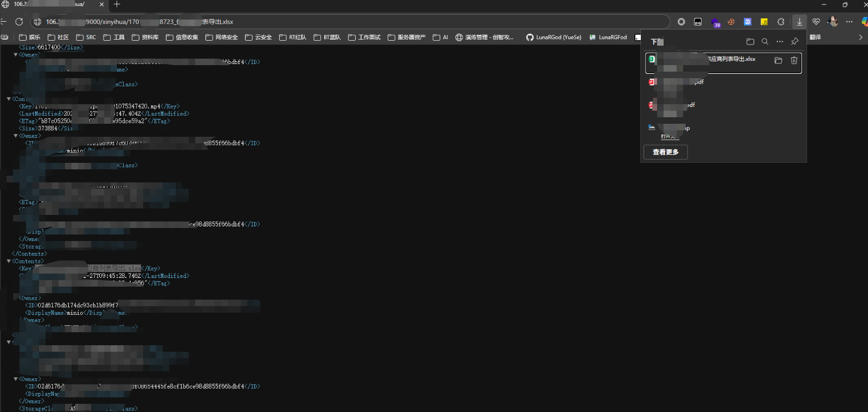Show the xlsx download in folder
The height and width of the screenshot is (412, 868).
[779, 60]
